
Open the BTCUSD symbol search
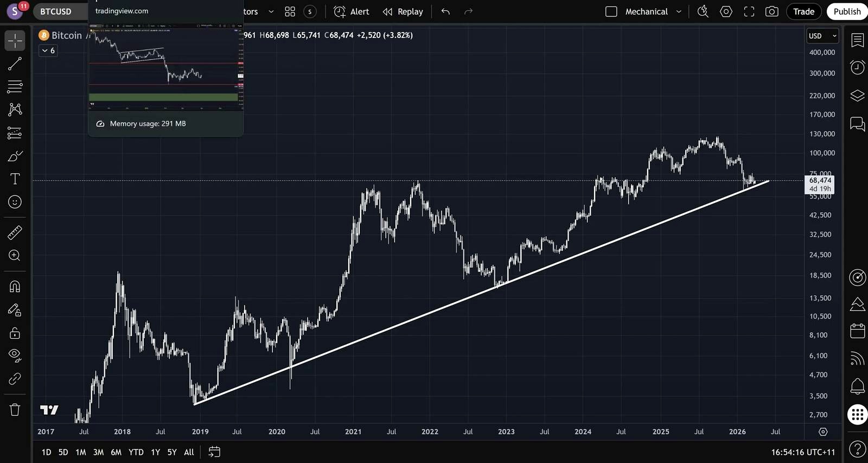coord(56,11)
